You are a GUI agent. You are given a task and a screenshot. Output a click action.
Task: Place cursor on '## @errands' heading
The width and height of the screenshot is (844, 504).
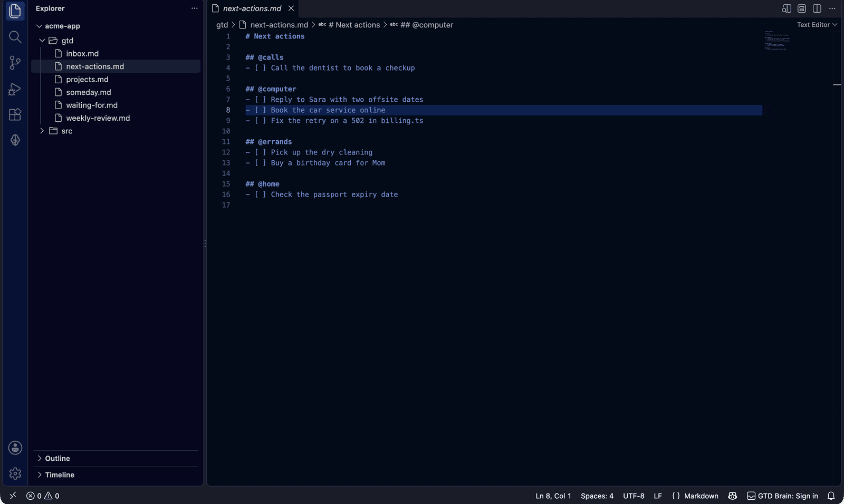(268, 142)
